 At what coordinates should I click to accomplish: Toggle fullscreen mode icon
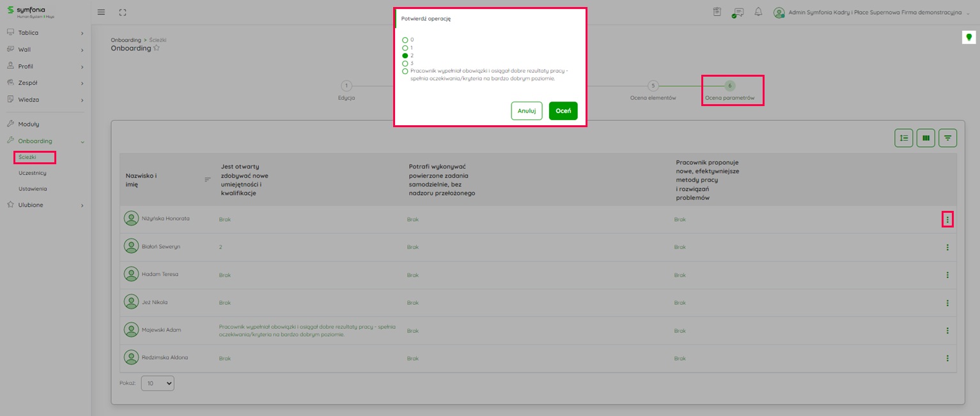click(123, 13)
